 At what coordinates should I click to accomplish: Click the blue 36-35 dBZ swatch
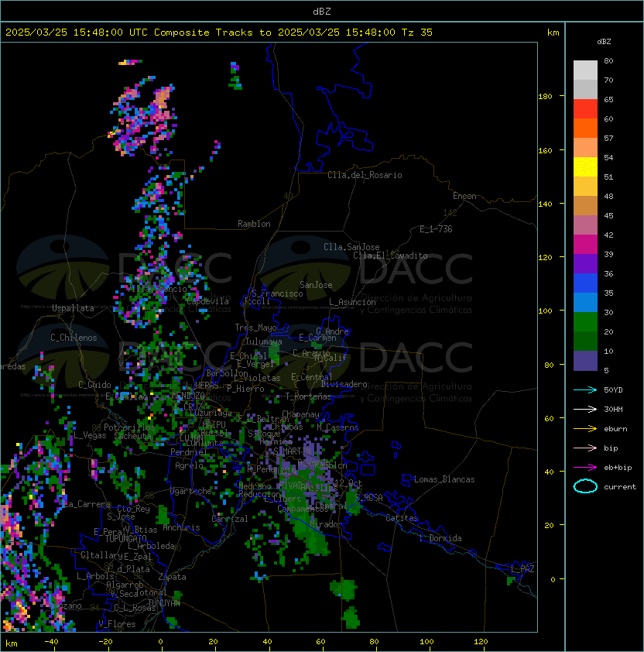point(585,283)
